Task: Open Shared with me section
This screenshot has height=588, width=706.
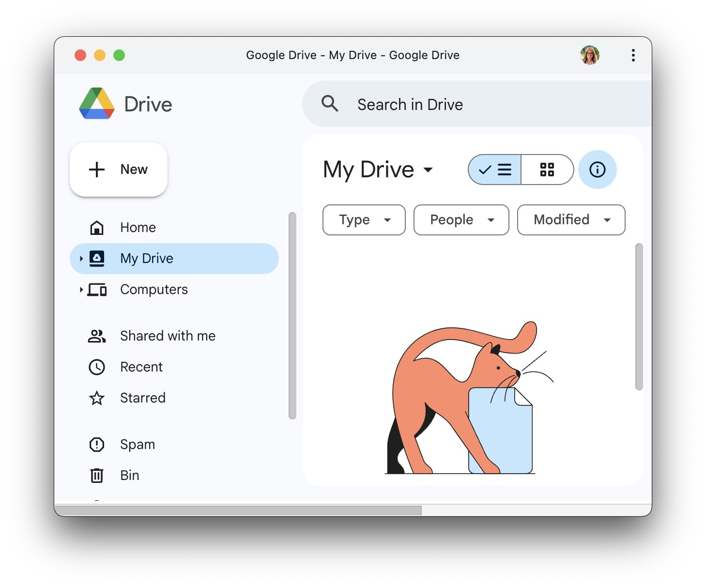Action: click(x=174, y=336)
